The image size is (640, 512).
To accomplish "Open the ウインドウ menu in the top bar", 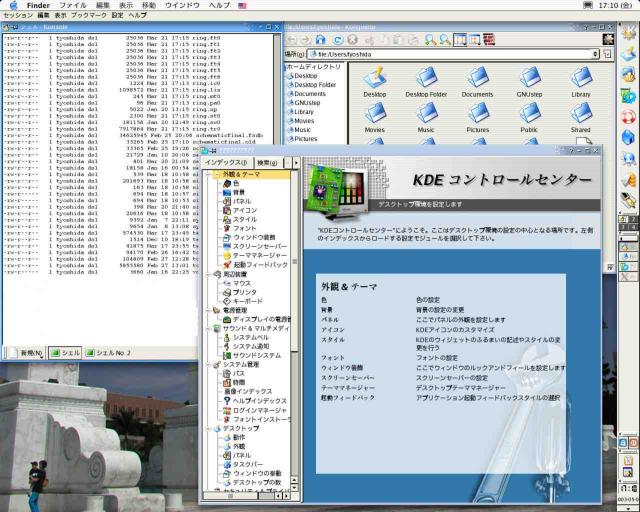I will click(x=182, y=5).
